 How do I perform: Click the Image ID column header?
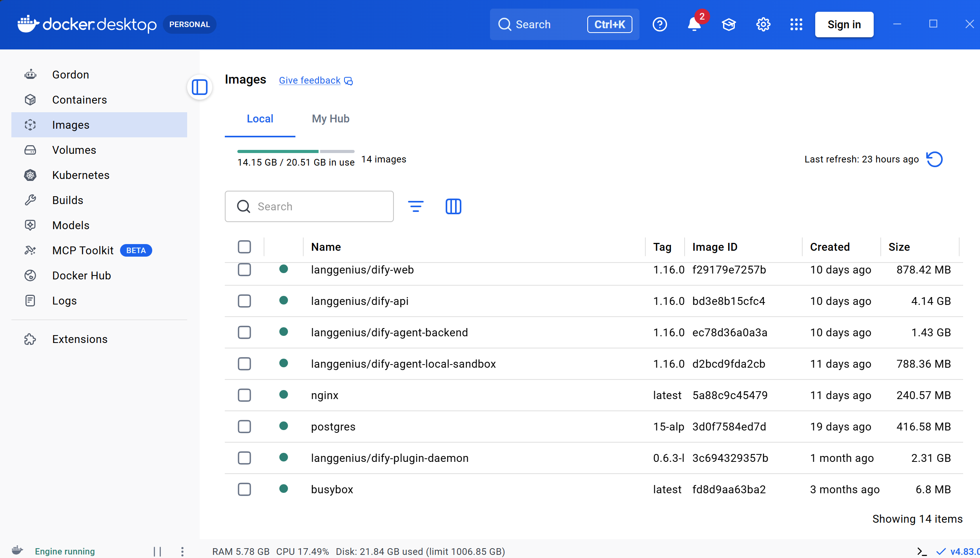[x=715, y=247]
